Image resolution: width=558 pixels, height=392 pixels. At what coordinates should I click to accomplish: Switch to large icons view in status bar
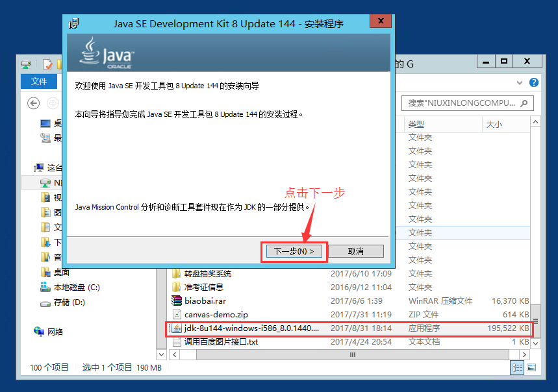pyautogui.click(x=531, y=367)
